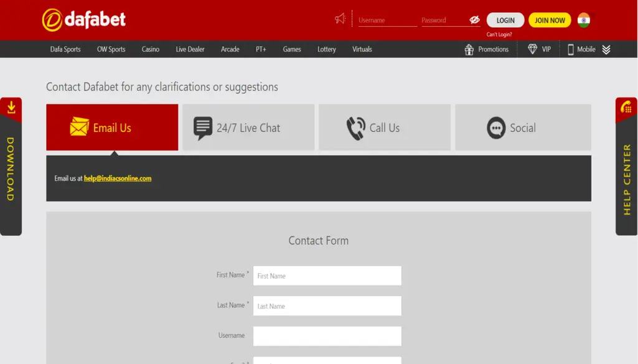
Task: Click the Call Us telephone icon
Action: coord(356,128)
